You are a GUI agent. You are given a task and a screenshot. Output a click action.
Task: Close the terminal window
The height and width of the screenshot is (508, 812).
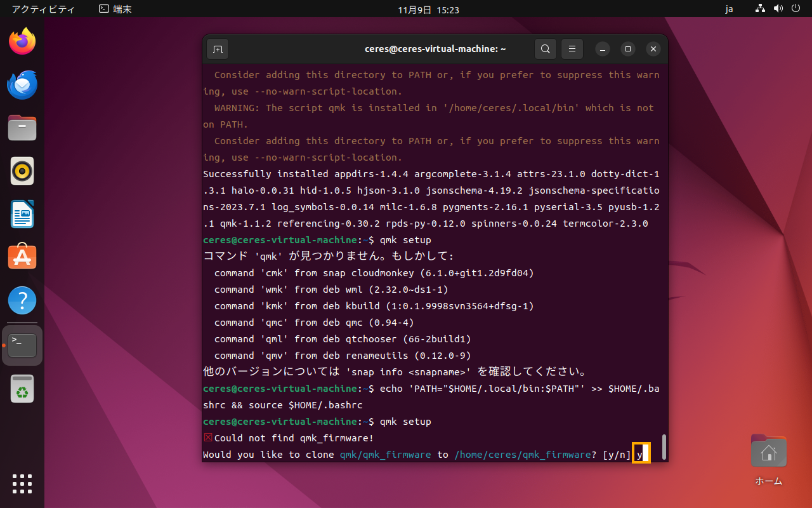[653, 49]
